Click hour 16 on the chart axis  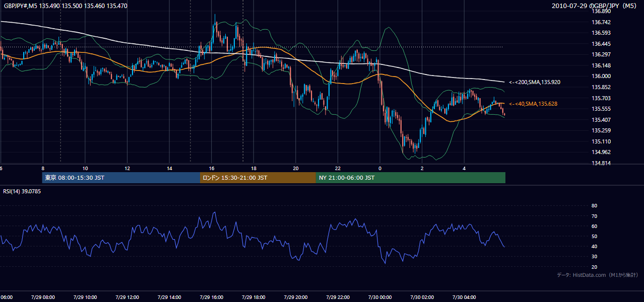[x=212, y=168]
